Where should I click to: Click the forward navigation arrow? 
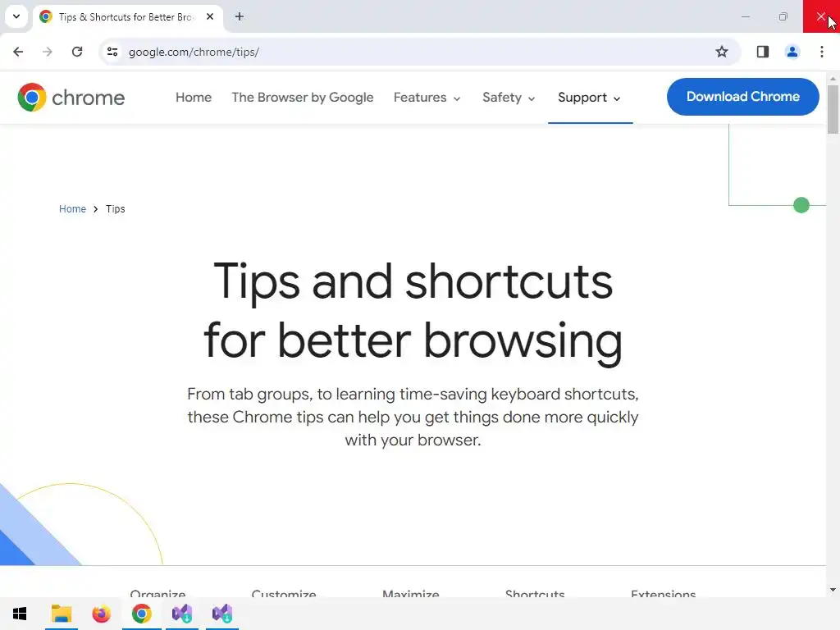(48, 52)
